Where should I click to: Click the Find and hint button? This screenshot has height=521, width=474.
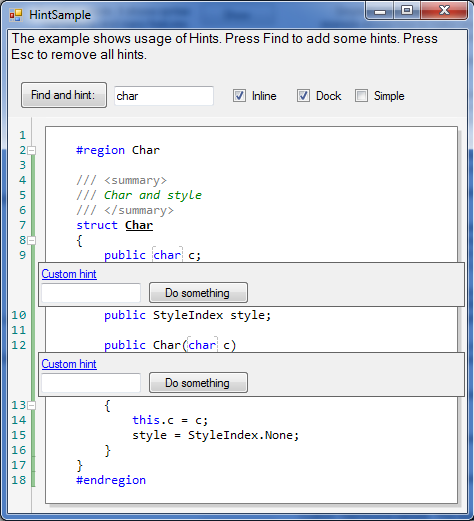click(64, 95)
